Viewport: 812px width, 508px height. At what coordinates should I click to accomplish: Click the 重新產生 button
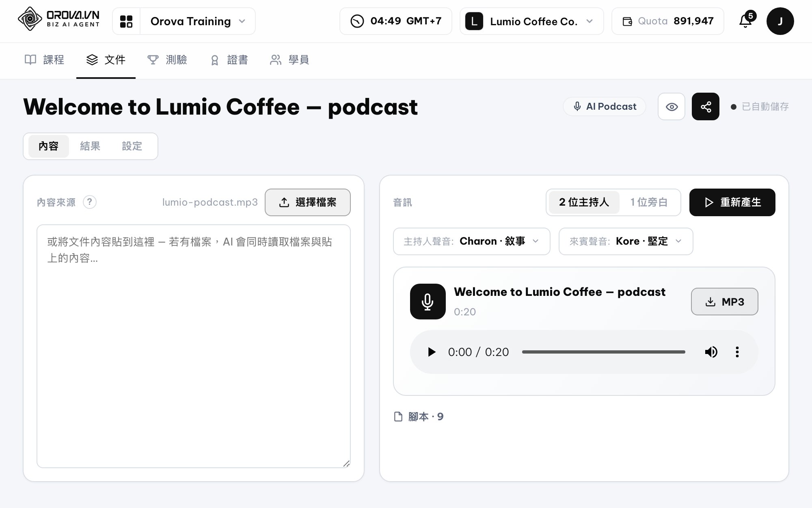coord(732,202)
